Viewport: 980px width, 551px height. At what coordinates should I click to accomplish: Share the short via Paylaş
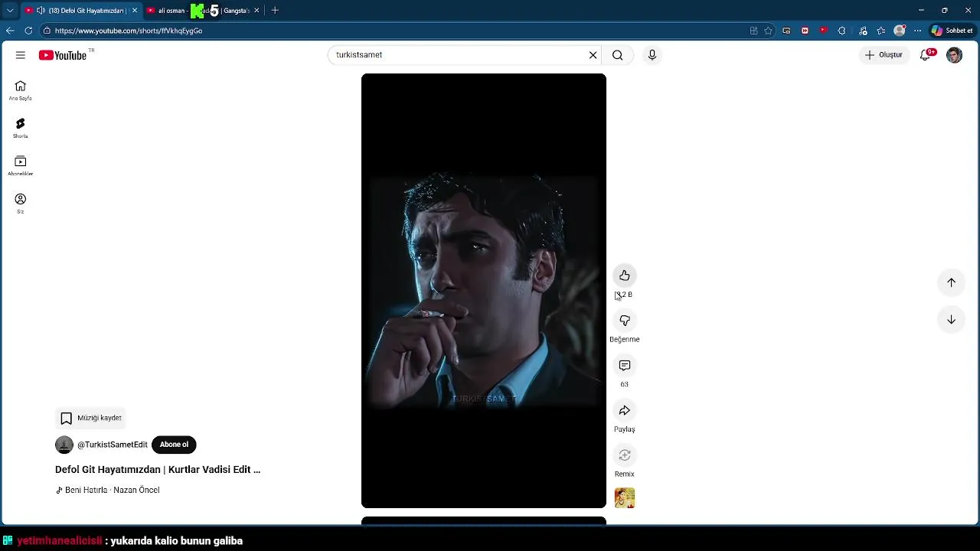(625, 410)
